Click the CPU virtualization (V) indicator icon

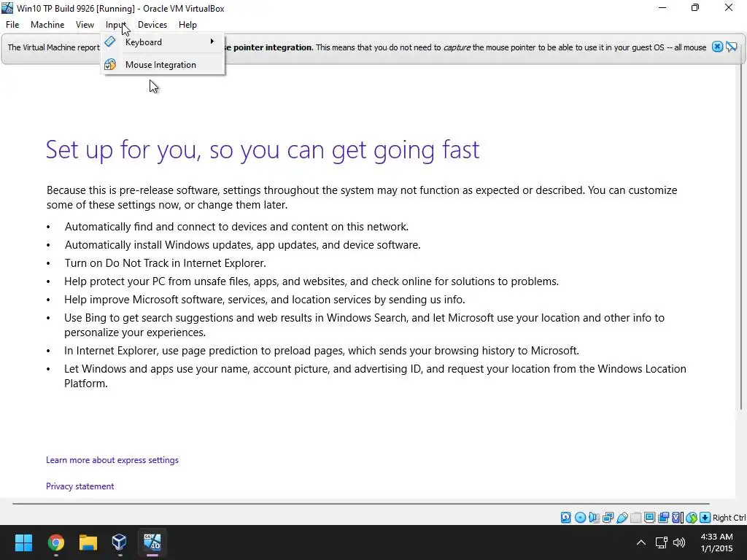tap(677, 518)
